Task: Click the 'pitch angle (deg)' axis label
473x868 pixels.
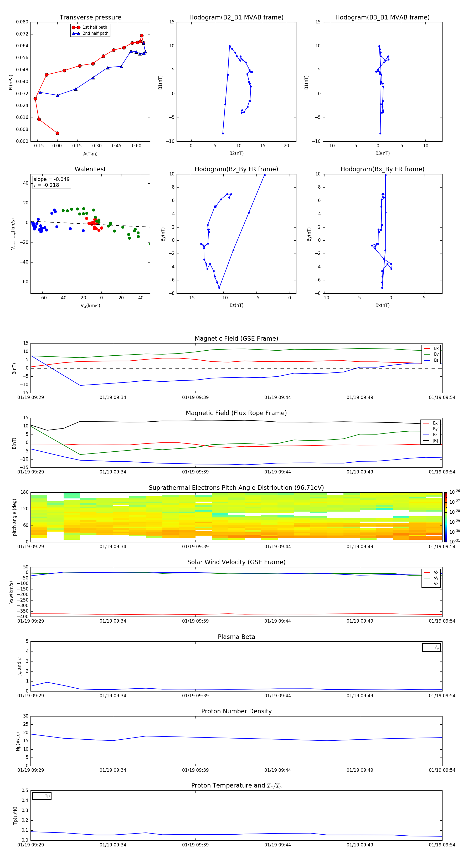Action: coord(14,517)
